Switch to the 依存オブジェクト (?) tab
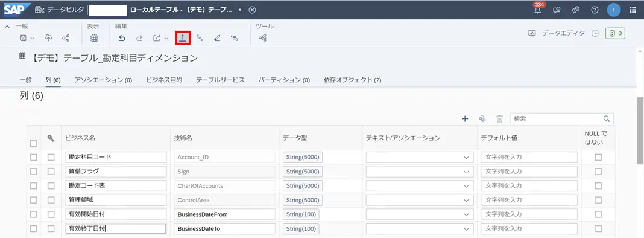This screenshot has width=644, height=238. (x=352, y=80)
